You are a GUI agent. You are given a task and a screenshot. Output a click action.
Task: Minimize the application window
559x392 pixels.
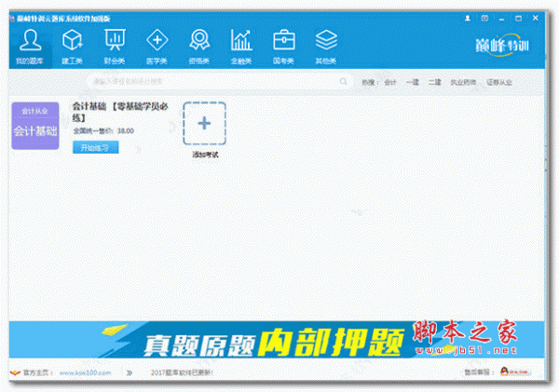coord(501,19)
